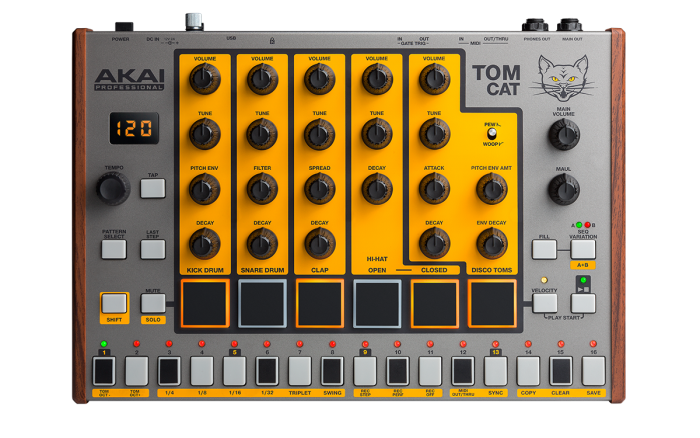Hit the Snare Drum pad
Viewport: 700px width, 438px height.
[x=262, y=304]
